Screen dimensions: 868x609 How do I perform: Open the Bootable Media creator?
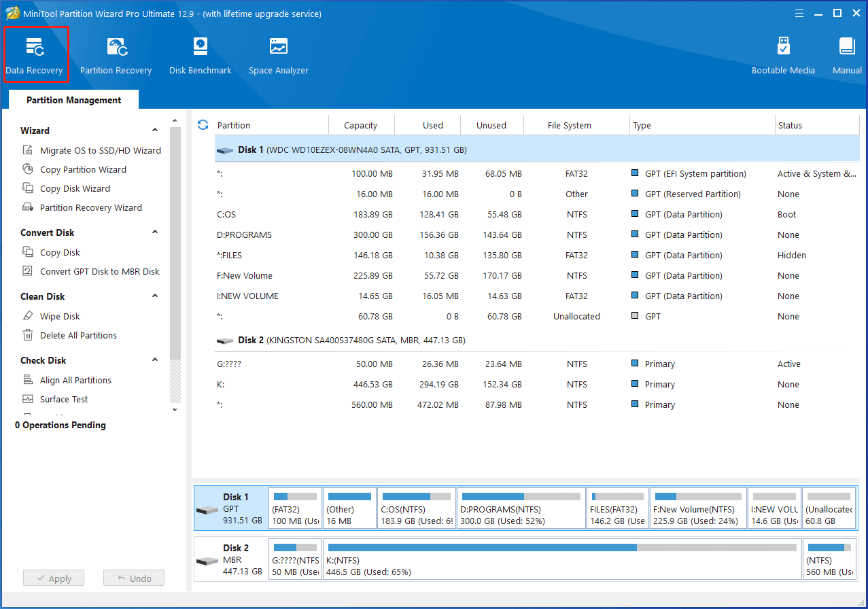pyautogui.click(x=783, y=54)
